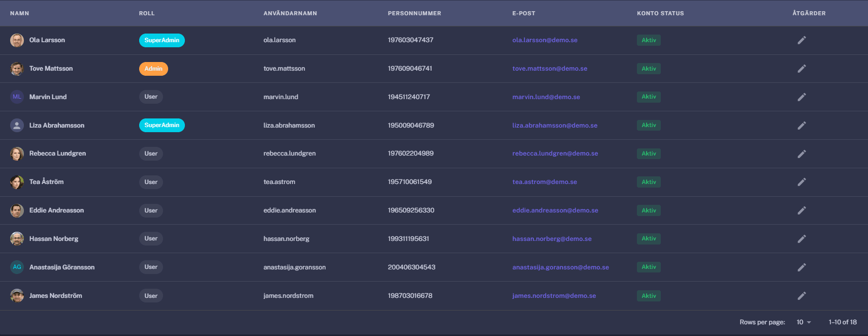Edit Rebecca Lundgren's account
Screen dimensions: 868x336
click(x=801, y=154)
